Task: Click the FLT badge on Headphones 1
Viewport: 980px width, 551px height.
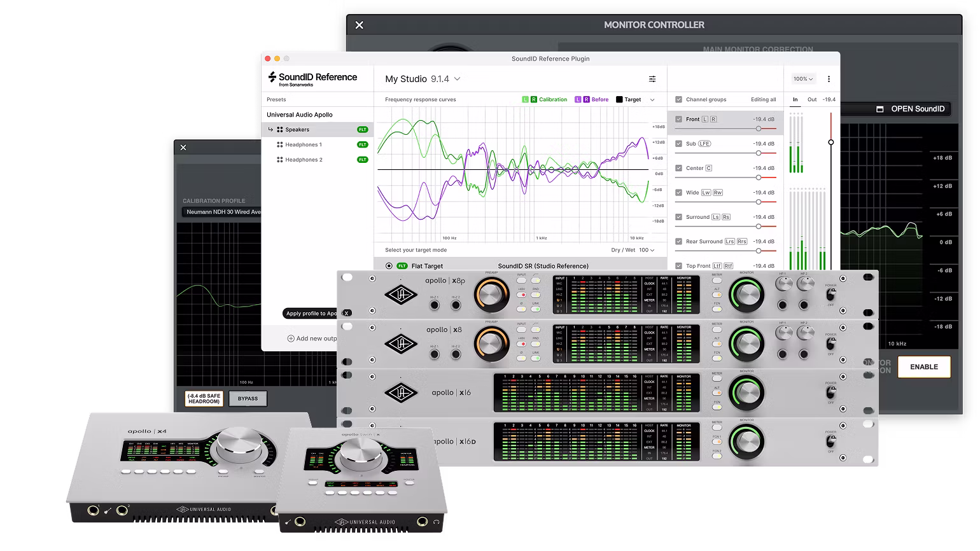Action: click(x=362, y=144)
